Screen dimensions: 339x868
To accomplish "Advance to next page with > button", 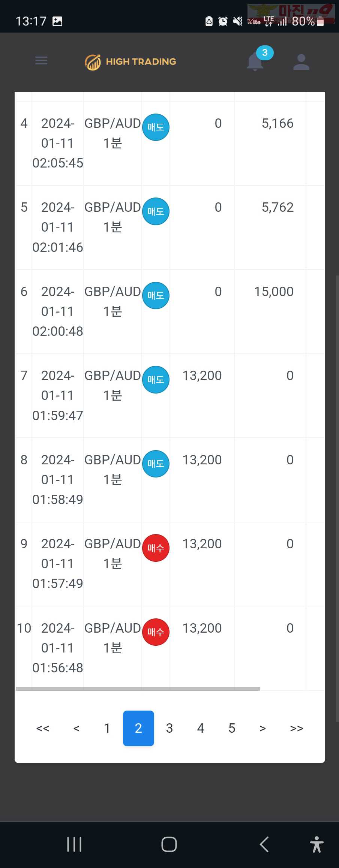I will 262,728.
